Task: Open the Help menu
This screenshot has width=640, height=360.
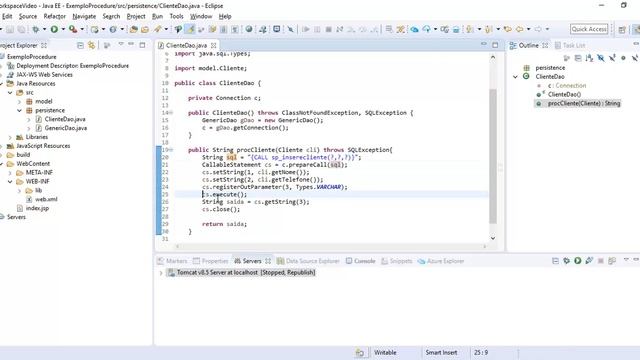Action: point(225,16)
